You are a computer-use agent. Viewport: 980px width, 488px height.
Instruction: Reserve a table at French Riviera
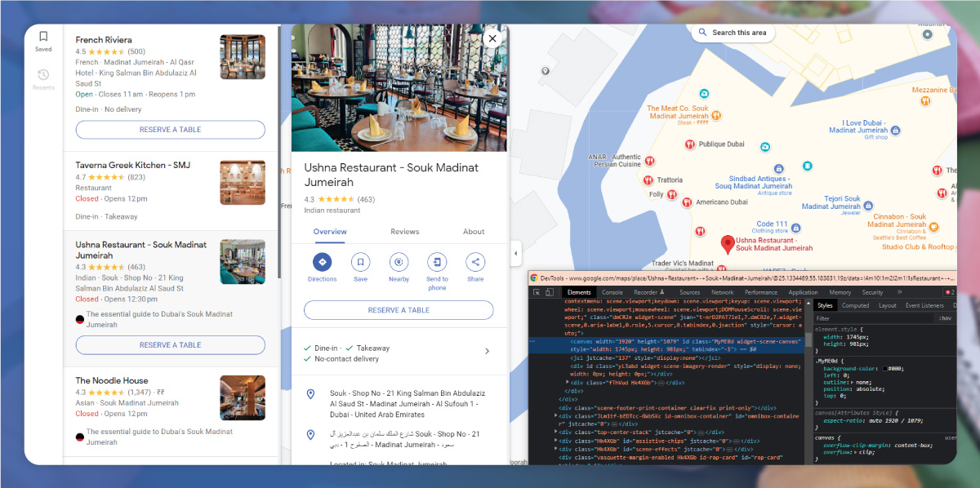click(170, 130)
